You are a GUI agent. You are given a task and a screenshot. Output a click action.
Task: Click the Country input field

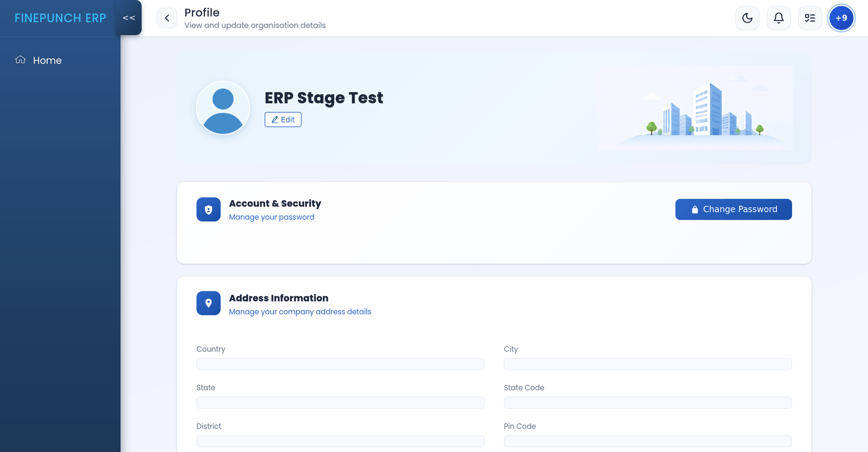tap(340, 364)
